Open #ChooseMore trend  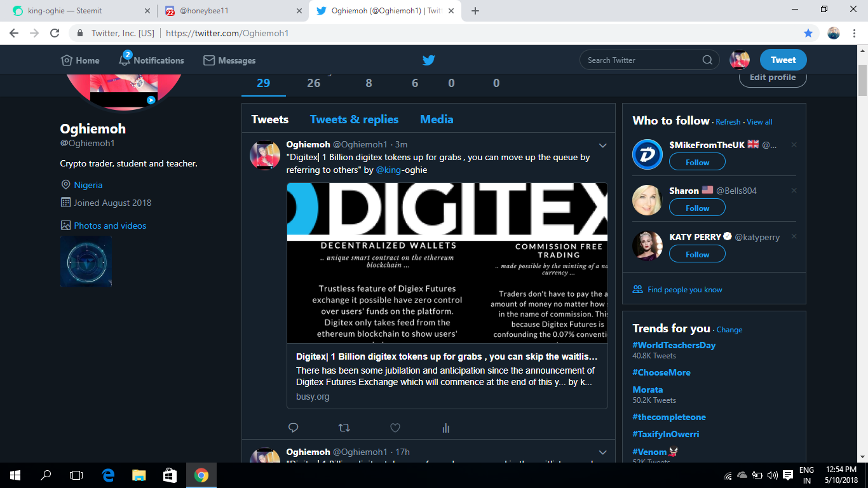coord(661,372)
